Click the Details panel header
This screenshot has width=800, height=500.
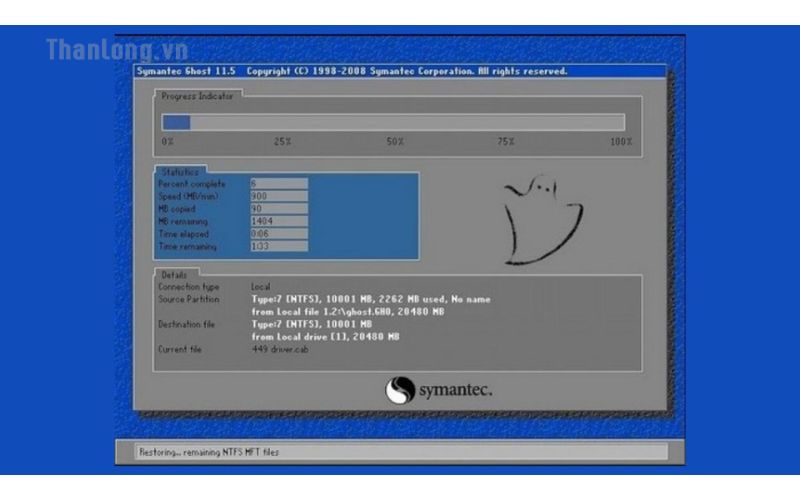click(174, 274)
